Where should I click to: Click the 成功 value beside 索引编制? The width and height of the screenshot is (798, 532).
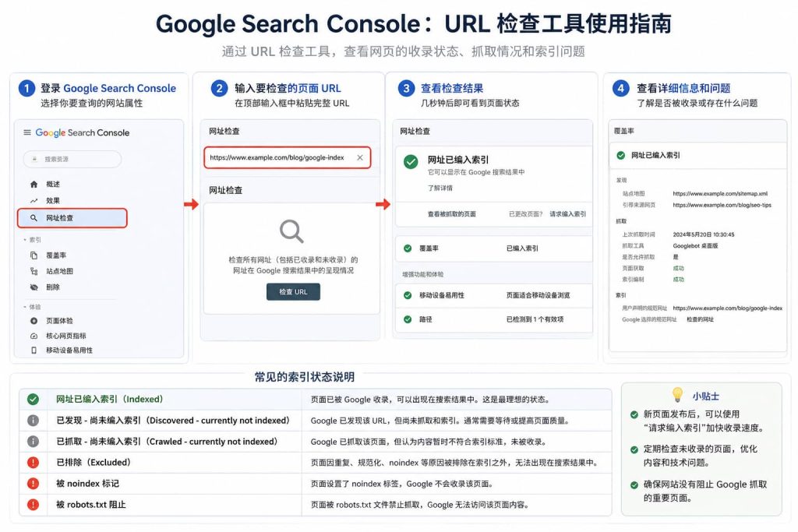(x=679, y=280)
